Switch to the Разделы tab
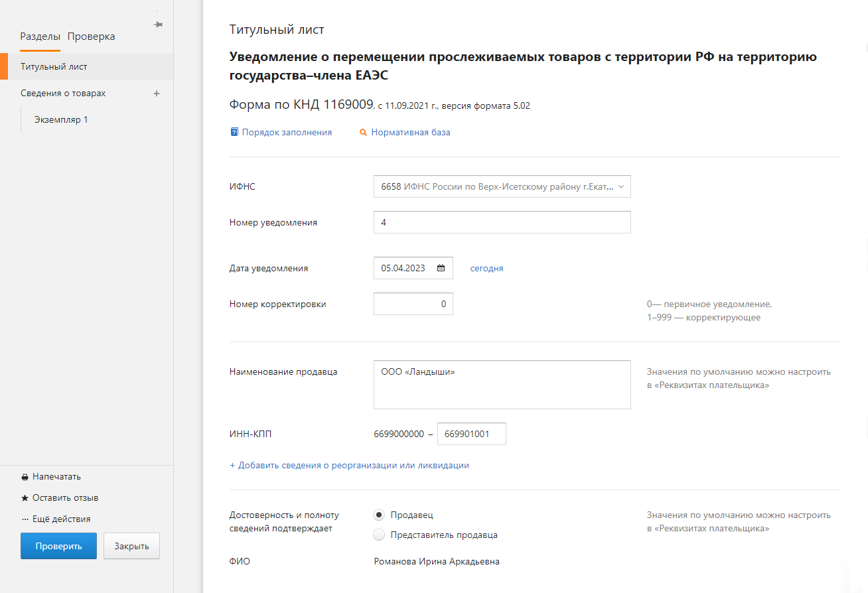This screenshot has height=593, width=868. coord(40,36)
